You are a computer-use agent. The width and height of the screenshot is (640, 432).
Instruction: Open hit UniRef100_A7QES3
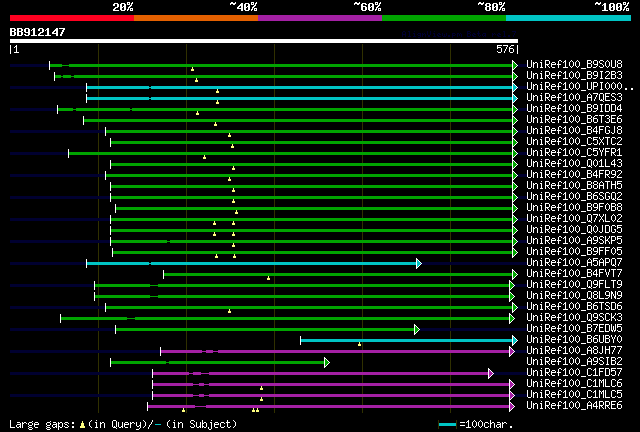[574, 98]
